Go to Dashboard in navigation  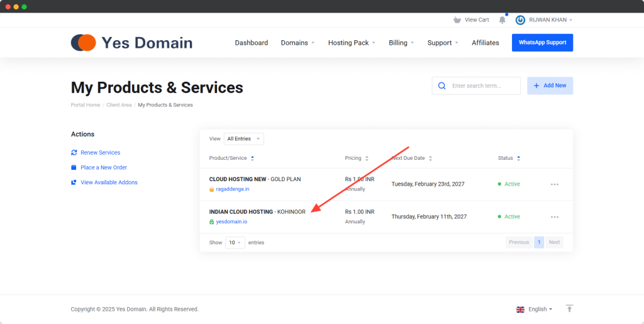(252, 43)
